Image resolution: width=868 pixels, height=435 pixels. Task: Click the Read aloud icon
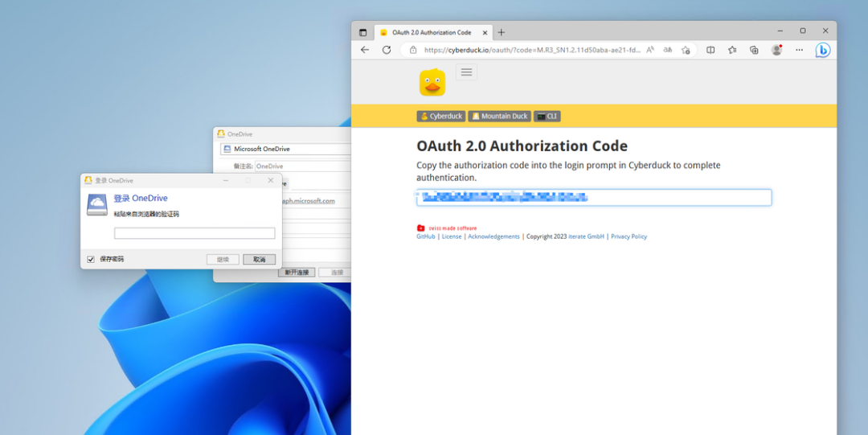(x=650, y=50)
